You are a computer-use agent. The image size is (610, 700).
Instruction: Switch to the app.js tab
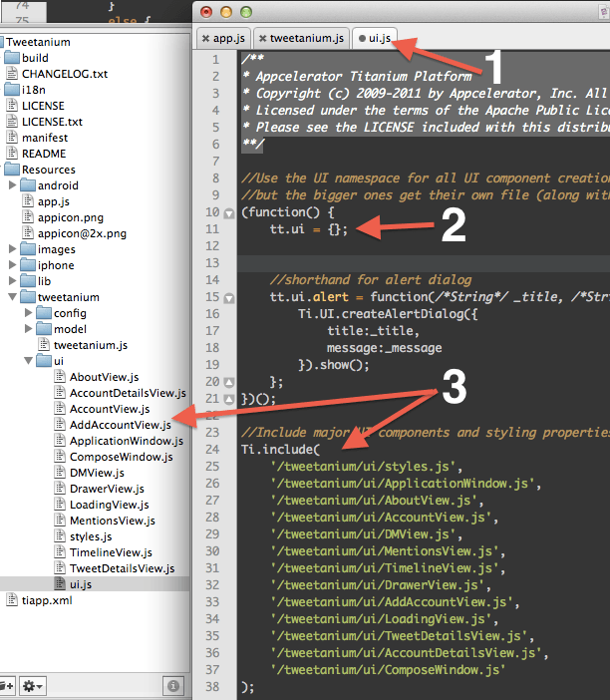tap(223, 39)
